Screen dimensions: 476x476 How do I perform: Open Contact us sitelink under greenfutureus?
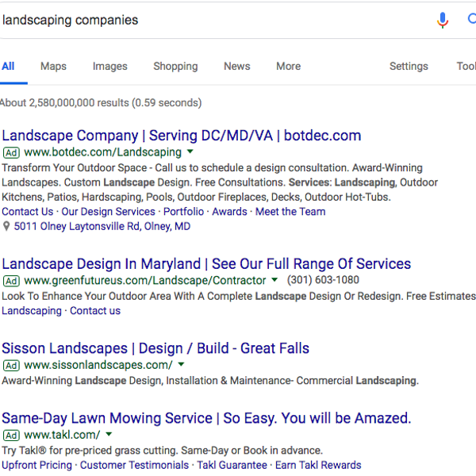pos(95,311)
